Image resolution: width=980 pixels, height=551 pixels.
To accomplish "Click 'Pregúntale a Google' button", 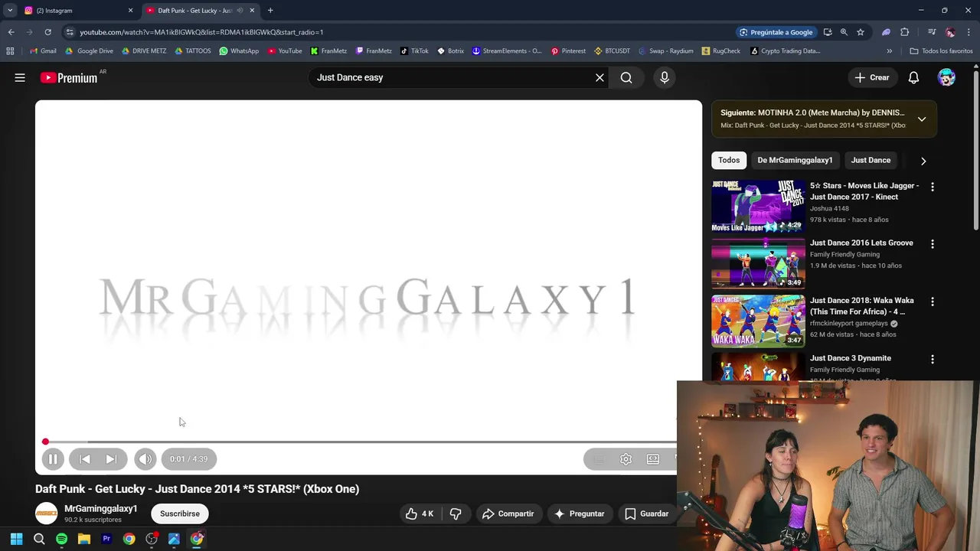I will pos(776,32).
